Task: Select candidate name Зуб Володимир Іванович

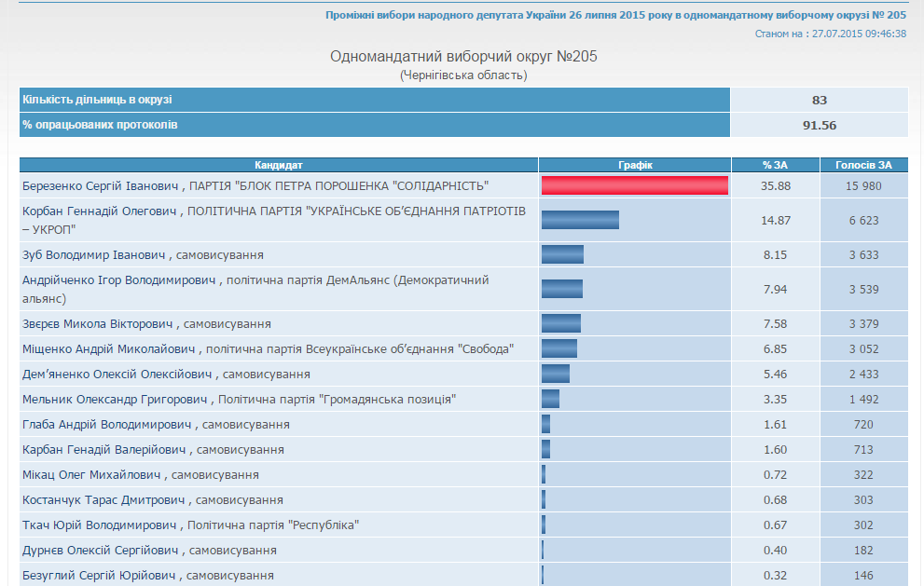Action: tap(93, 255)
